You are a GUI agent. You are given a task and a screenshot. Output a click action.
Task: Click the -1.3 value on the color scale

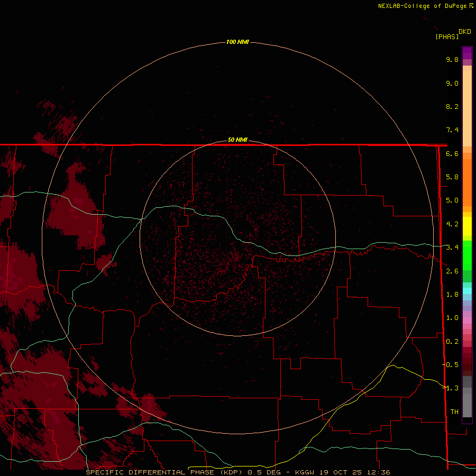point(451,388)
